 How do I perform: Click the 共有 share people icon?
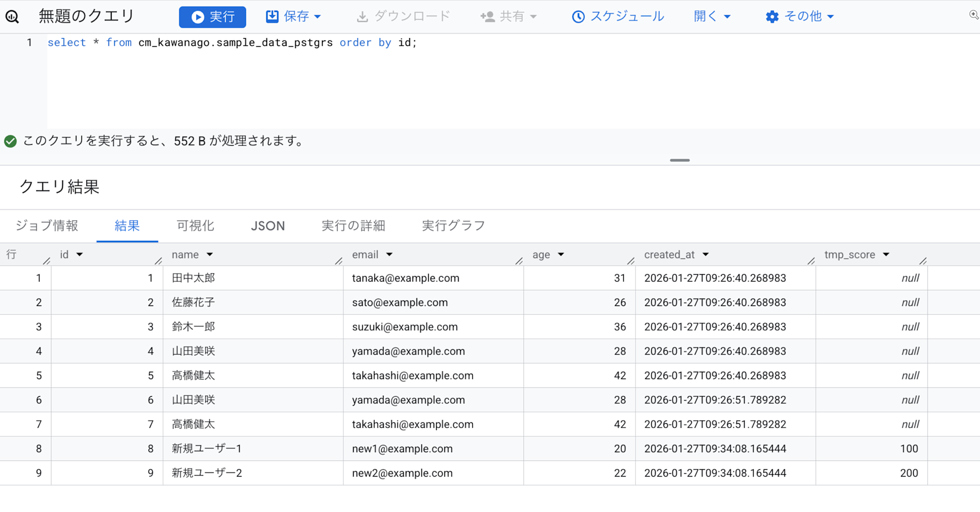(x=488, y=17)
